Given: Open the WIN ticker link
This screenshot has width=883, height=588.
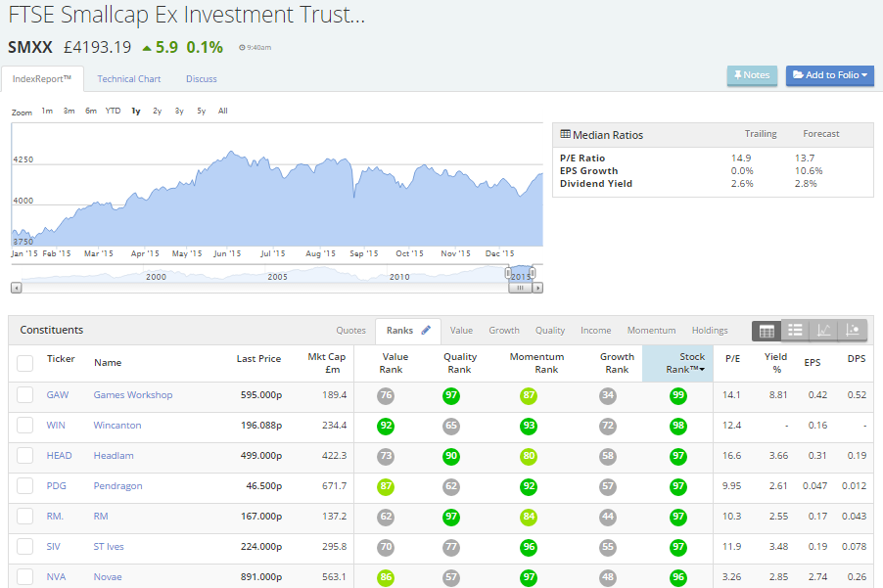Looking at the screenshot, I should 56,426.
